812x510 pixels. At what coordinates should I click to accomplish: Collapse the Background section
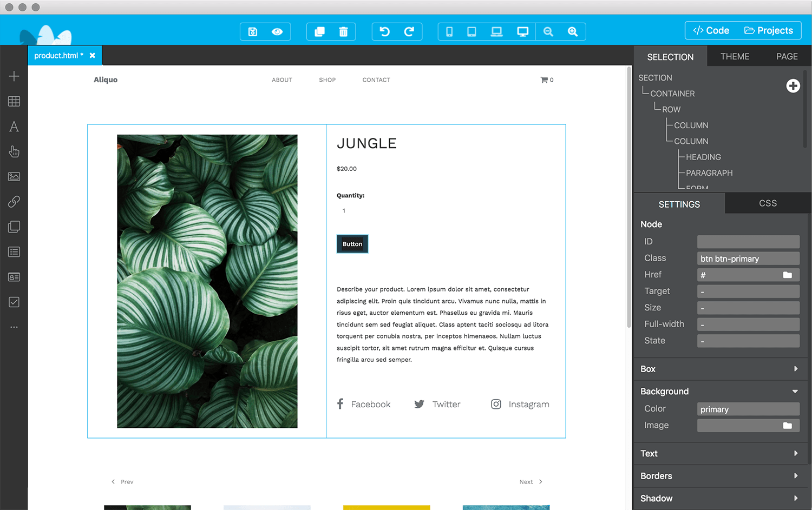tap(795, 391)
